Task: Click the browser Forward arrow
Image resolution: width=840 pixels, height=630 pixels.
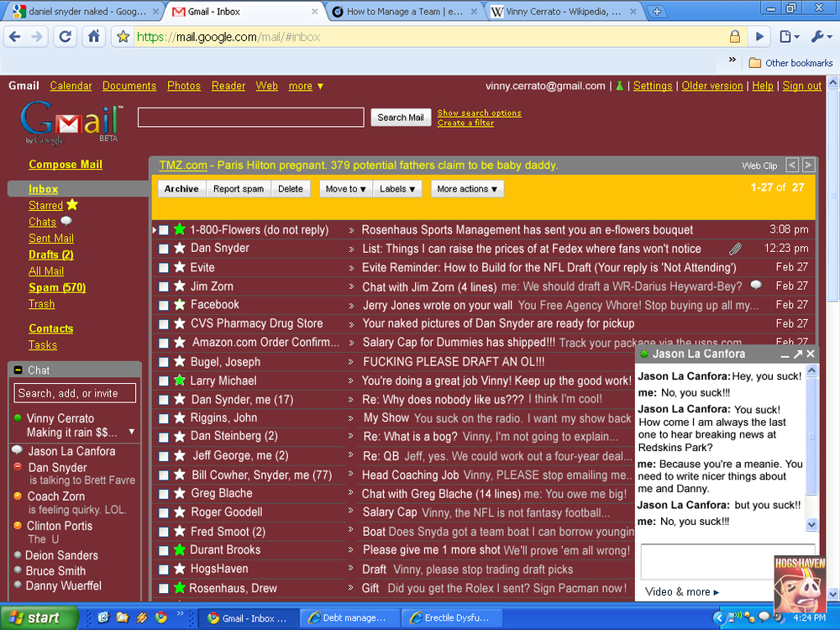Action: click(x=36, y=36)
